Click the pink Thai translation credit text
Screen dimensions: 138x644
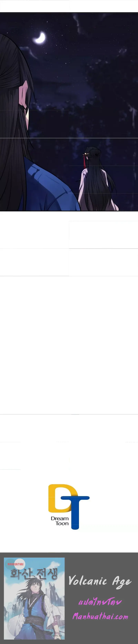click(100, 601)
